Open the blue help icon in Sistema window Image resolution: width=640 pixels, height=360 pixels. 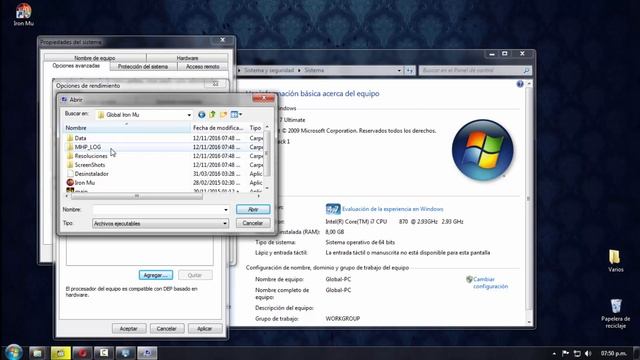coord(520,84)
